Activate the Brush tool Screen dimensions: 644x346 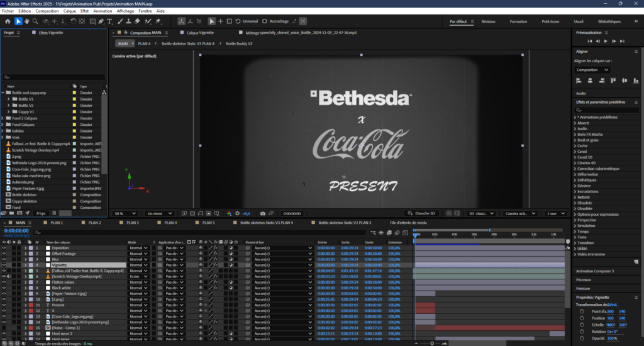coord(119,21)
